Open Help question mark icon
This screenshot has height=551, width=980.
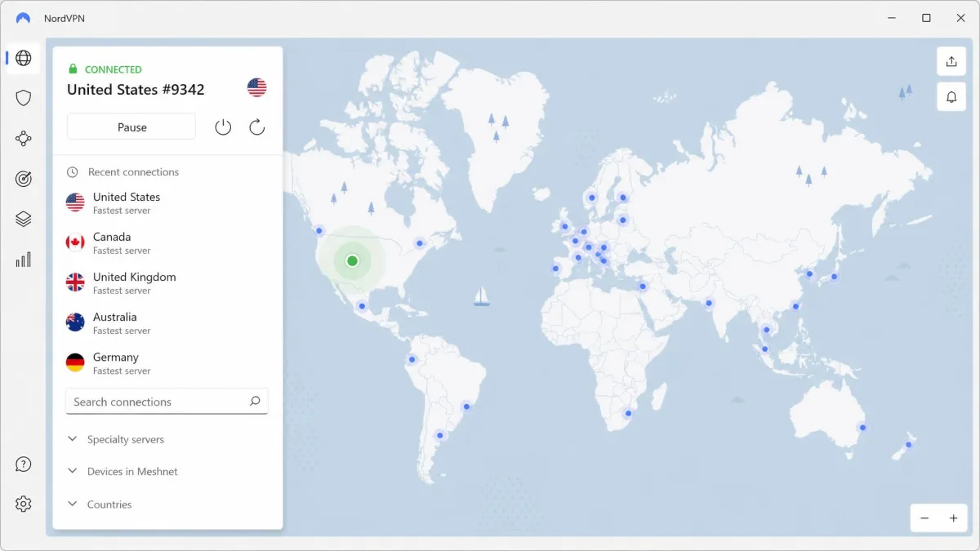pyautogui.click(x=24, y=464)
